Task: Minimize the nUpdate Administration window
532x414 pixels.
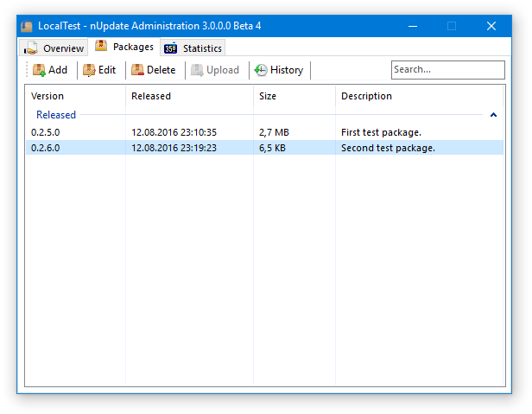Action: pyautogui.click(x=413, y=26)
